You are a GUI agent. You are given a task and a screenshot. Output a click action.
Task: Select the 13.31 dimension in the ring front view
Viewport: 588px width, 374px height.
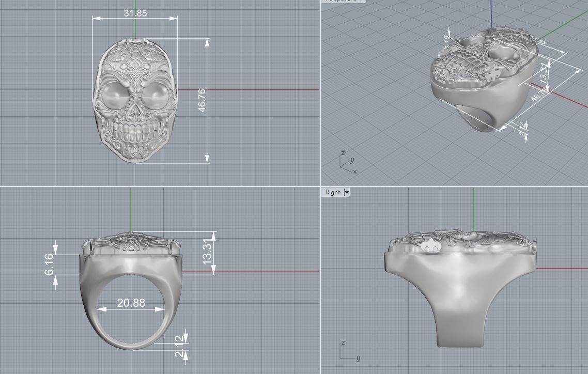(207, 252)
